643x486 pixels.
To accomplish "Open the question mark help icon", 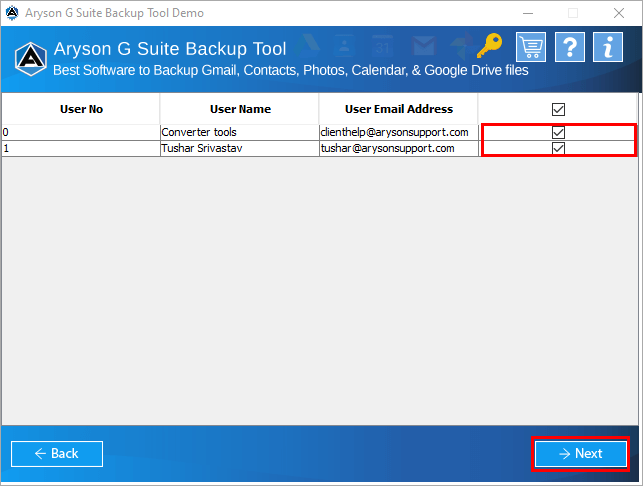I will click(x=570, y=47).
